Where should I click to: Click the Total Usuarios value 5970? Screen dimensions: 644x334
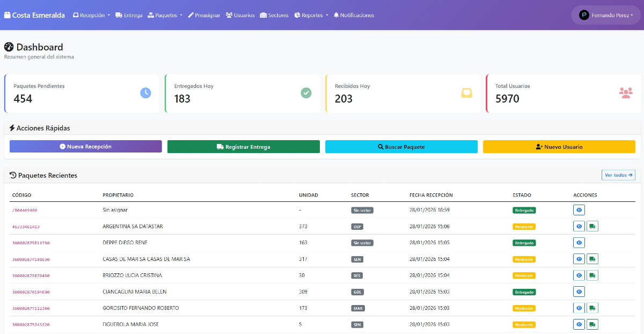pos(507,99)
